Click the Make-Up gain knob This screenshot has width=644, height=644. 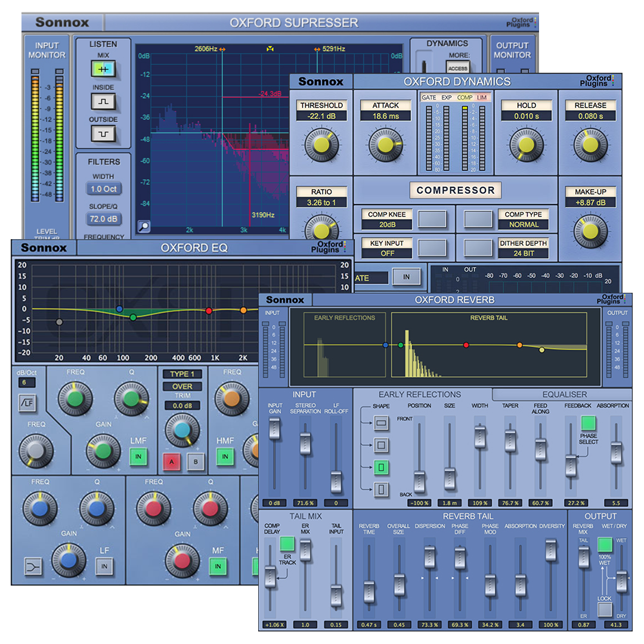pyautogui.click(x=590, y=231)
